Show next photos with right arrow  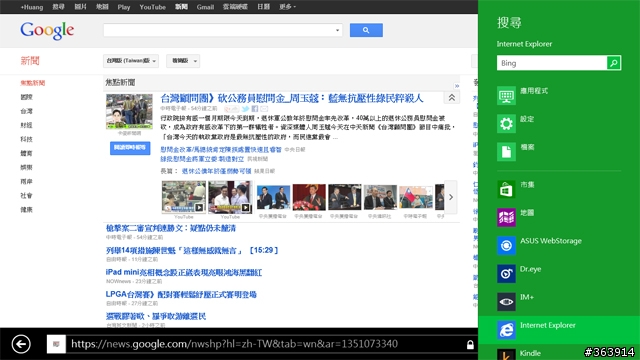tap(451, 197)
